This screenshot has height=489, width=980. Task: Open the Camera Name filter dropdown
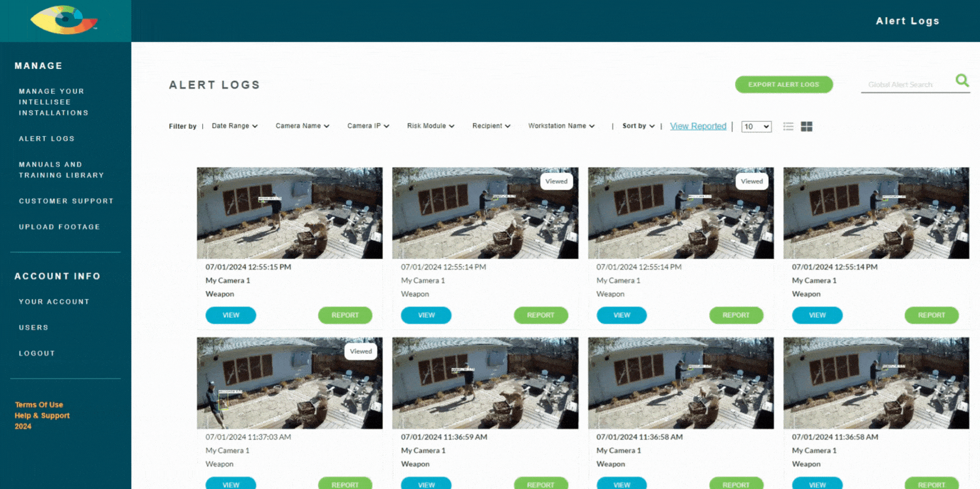pos(302,126)
